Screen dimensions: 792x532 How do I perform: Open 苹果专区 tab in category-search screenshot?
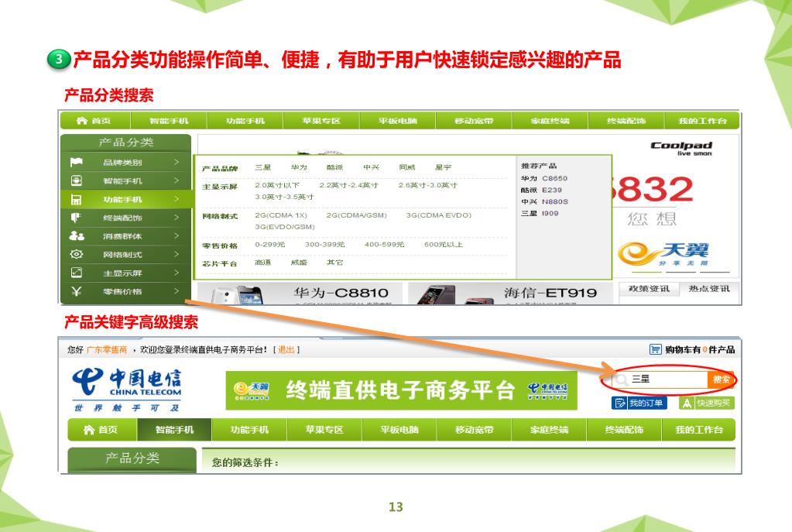(x=321, y=121)
